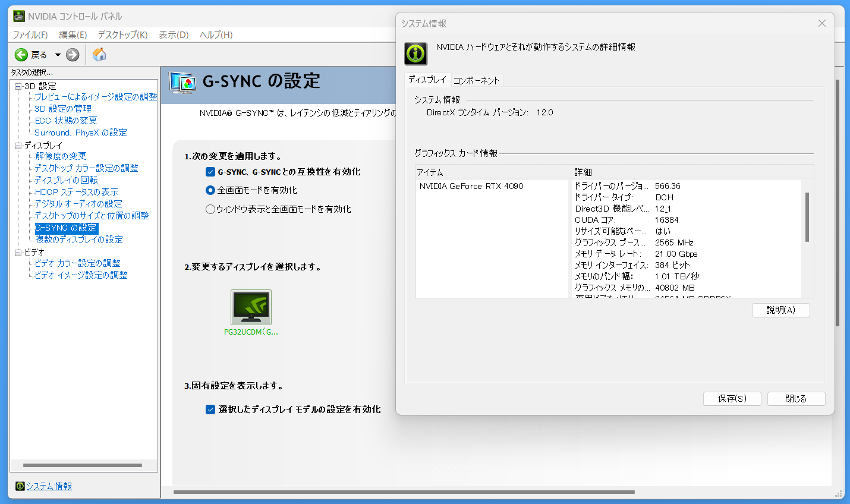
Task: Open the 3D 設定の管理 tree item
Action: coord(63,109)
